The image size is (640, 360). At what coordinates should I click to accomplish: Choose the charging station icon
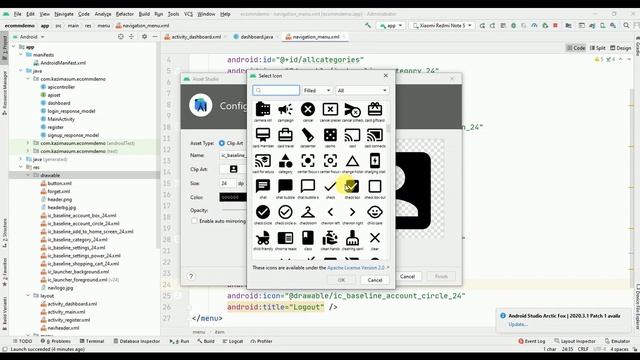tap(375, 161)
